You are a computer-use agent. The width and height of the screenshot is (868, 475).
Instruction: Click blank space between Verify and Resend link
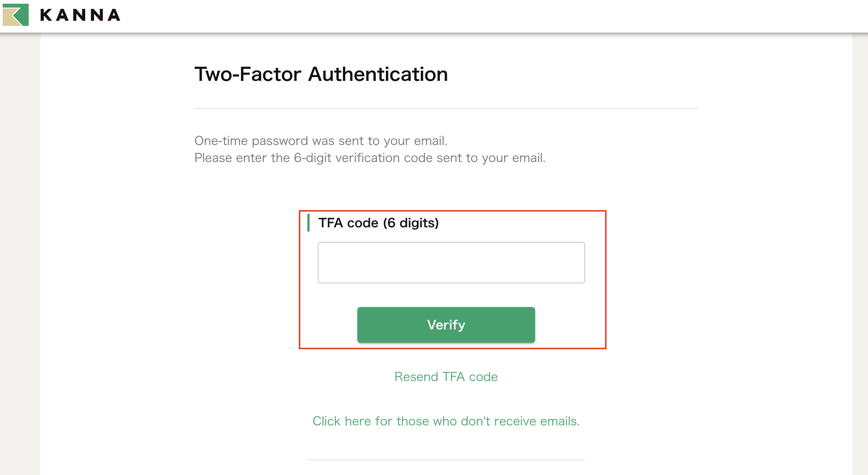tap(446, 358)
